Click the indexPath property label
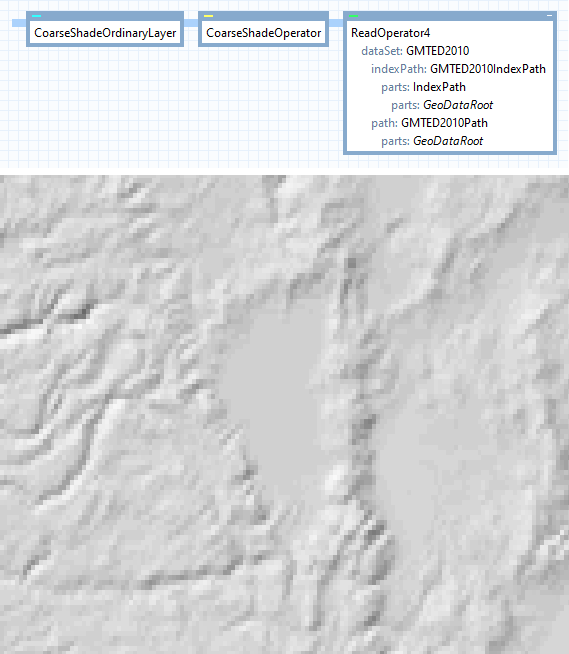The height and width of the screenshot is (654, 569). click(x=399, y=69)
